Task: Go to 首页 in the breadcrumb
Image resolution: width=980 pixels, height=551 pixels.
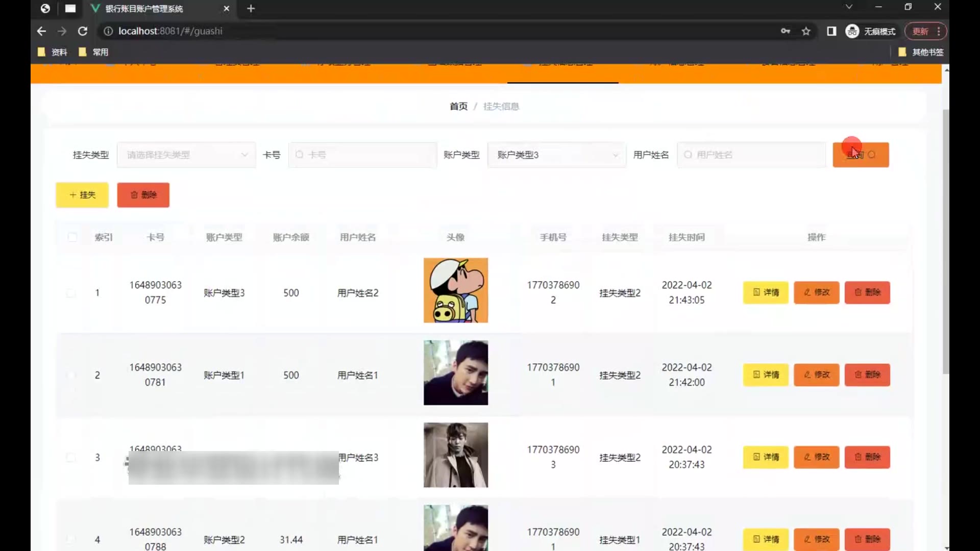Action: [458, 106]
